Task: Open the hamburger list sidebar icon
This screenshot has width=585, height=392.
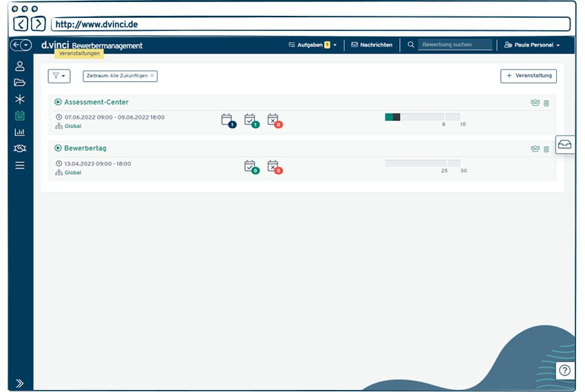Action: point(20,165)
